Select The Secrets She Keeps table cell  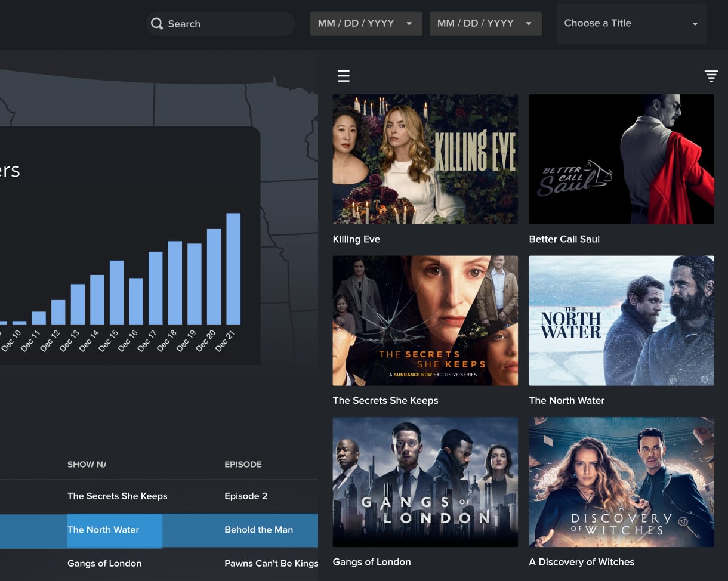[118, 496]
